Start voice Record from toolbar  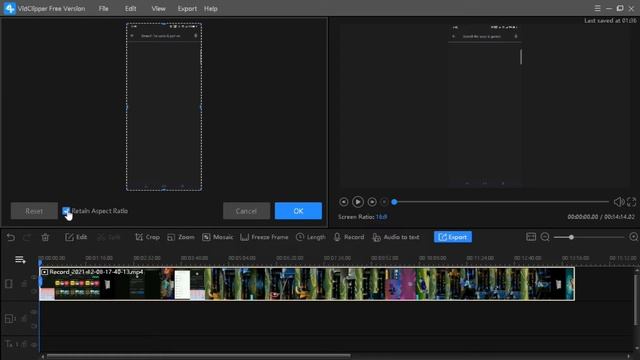[349, 237]
